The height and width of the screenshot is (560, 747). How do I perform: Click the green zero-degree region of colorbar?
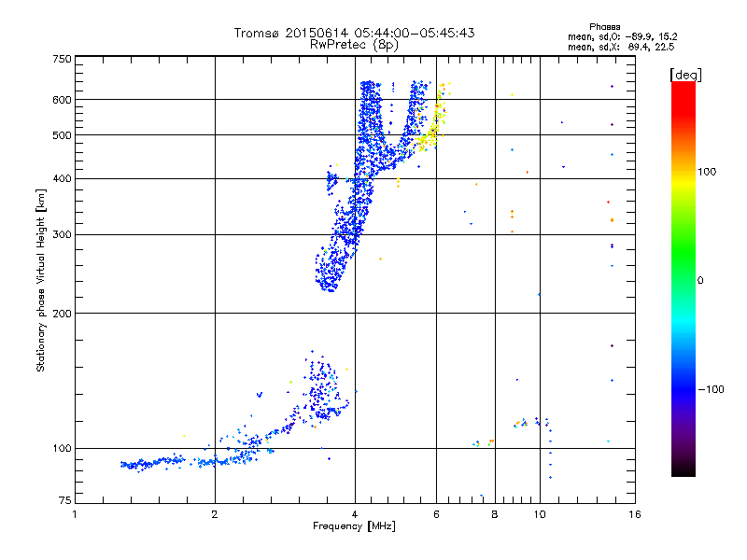[x=684, y=280]
